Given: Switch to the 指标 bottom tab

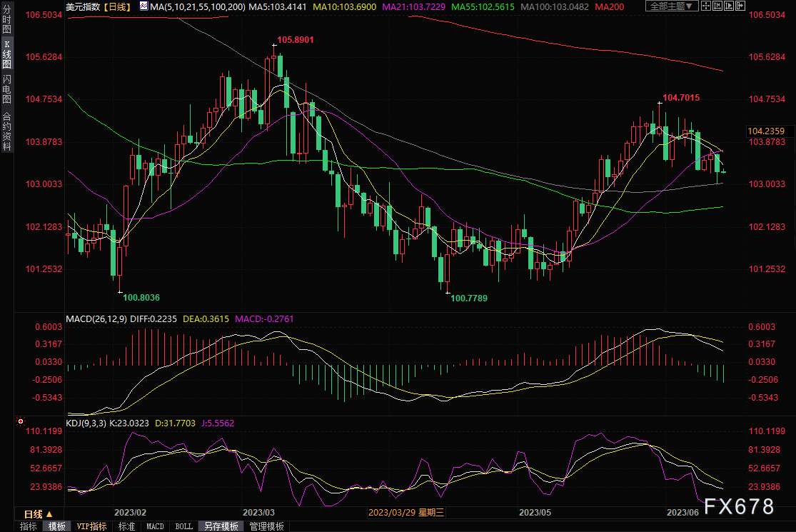Looking at the screenshot, I should coord(29,526).
